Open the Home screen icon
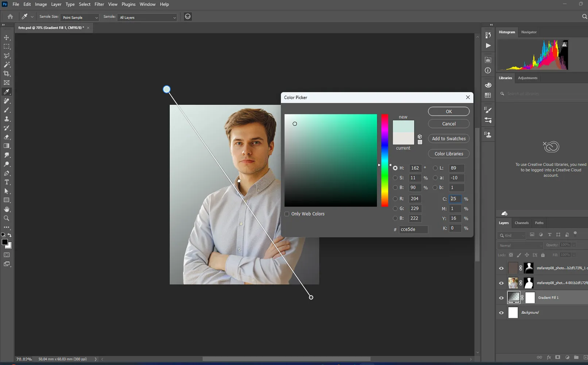Image resolution: width=588 pixels, height=365 pixels. (10, 16)
